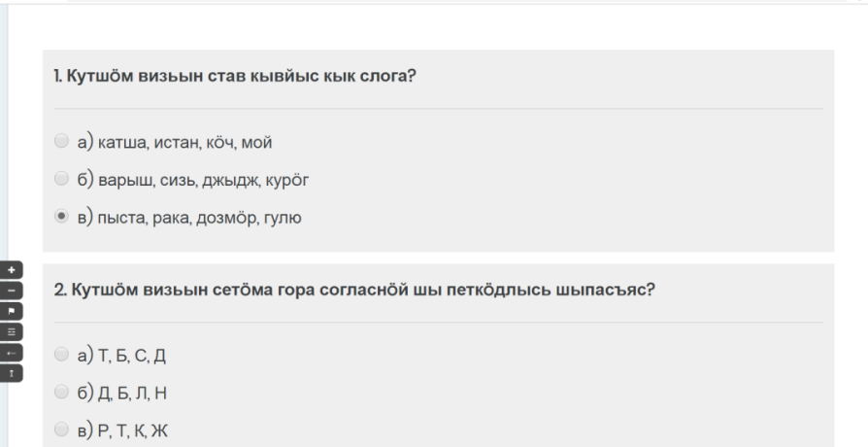The image size is (868, 447).
Task: Click the label text 'пыста, рака, дозмӧр, гулю'
Action: tap(203, 218)
